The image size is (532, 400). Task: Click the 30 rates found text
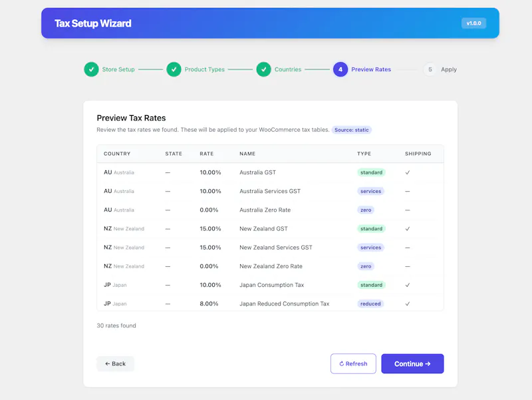click(x=116, y=325)
